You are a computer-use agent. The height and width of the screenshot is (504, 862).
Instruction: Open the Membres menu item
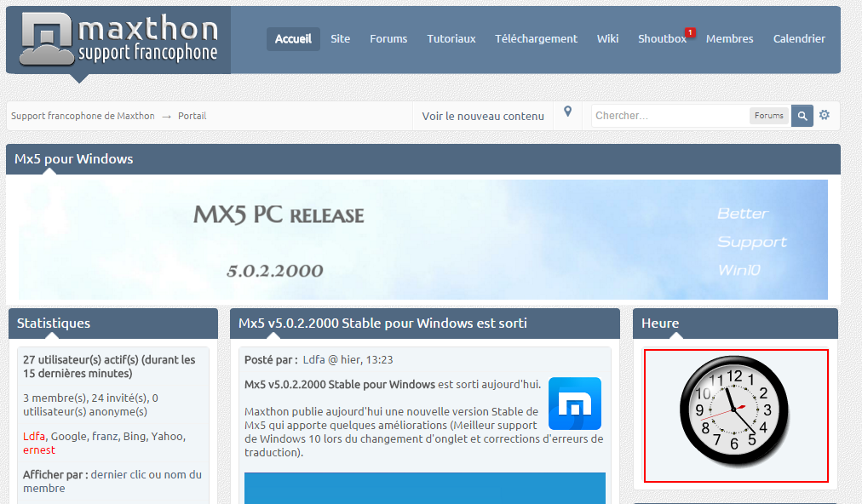(x=729, y=39)
